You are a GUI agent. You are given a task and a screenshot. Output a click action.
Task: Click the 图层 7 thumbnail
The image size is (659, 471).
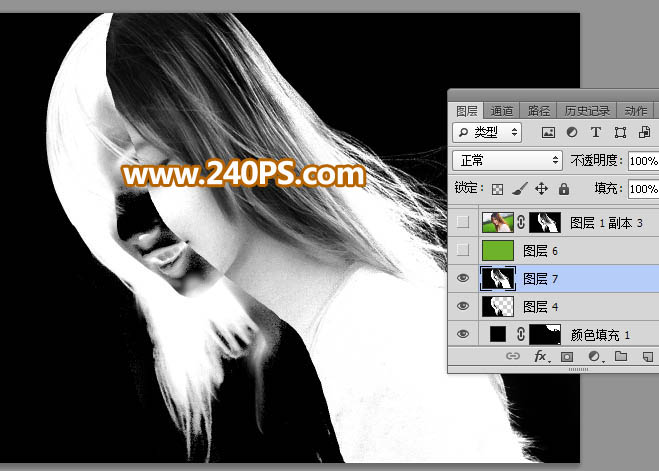coord(498,279)
